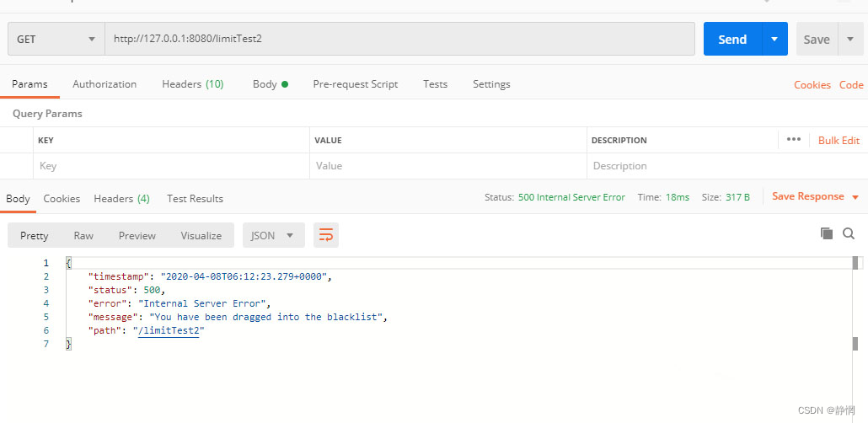Open the JSON format dropdown
The image size is (868, 423).
coord(274,235)
